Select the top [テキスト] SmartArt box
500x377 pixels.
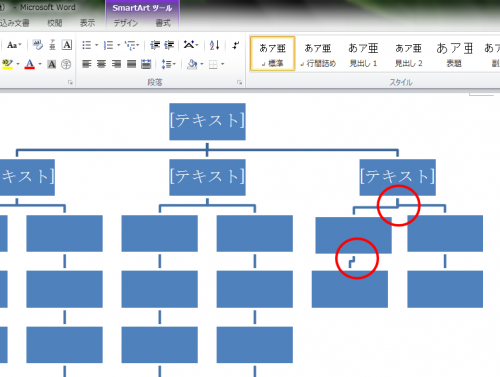pos(207,121)
